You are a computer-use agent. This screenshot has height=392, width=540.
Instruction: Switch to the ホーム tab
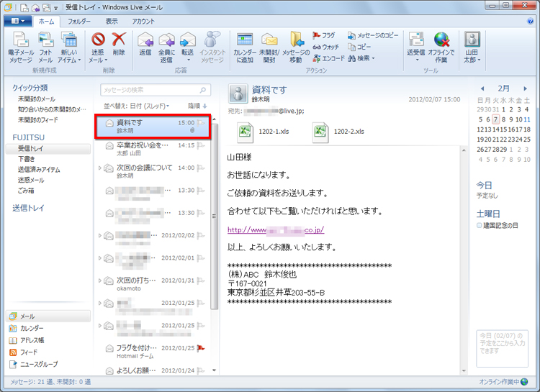pyautogui.click(x=47, y=22)
